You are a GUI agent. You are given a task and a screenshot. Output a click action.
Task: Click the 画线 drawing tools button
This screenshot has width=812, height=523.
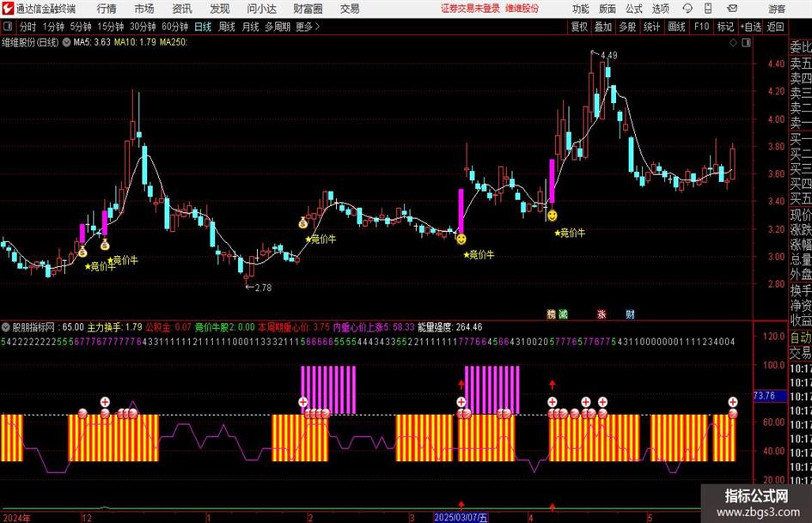(676, 27)
